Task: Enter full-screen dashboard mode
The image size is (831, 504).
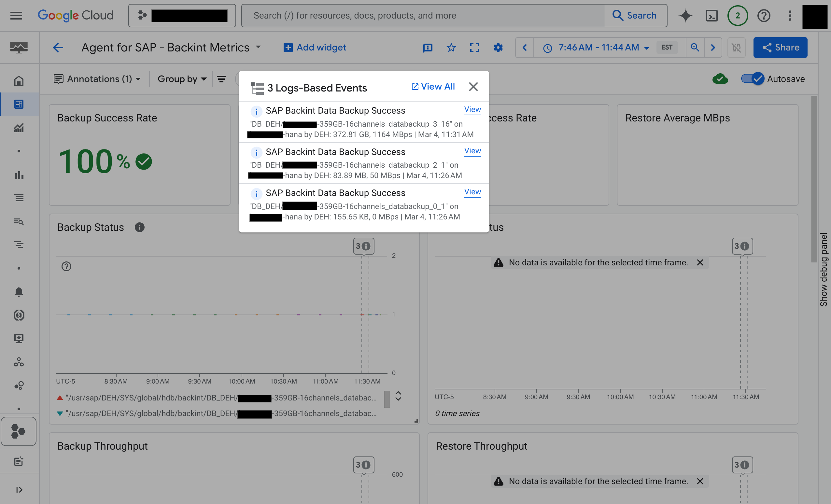Action: (x=474, y=48)
